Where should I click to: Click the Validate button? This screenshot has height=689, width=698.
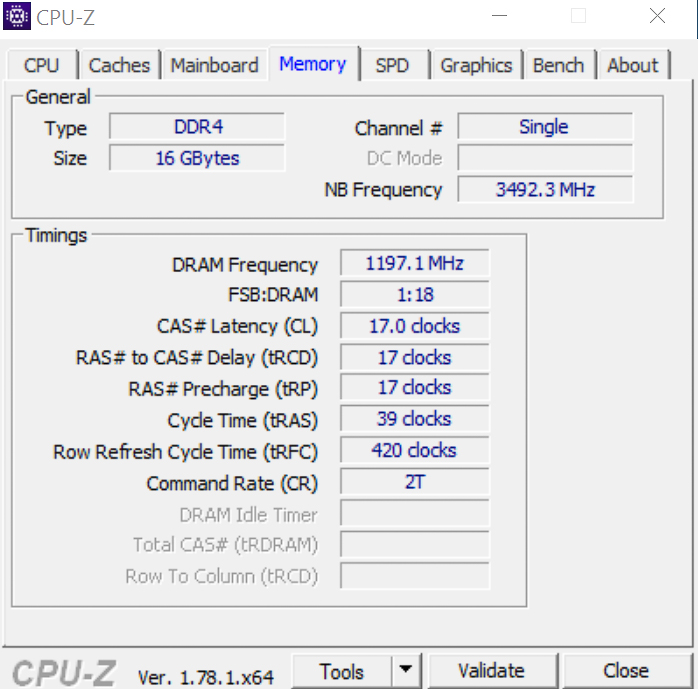[x=492, y=671]
